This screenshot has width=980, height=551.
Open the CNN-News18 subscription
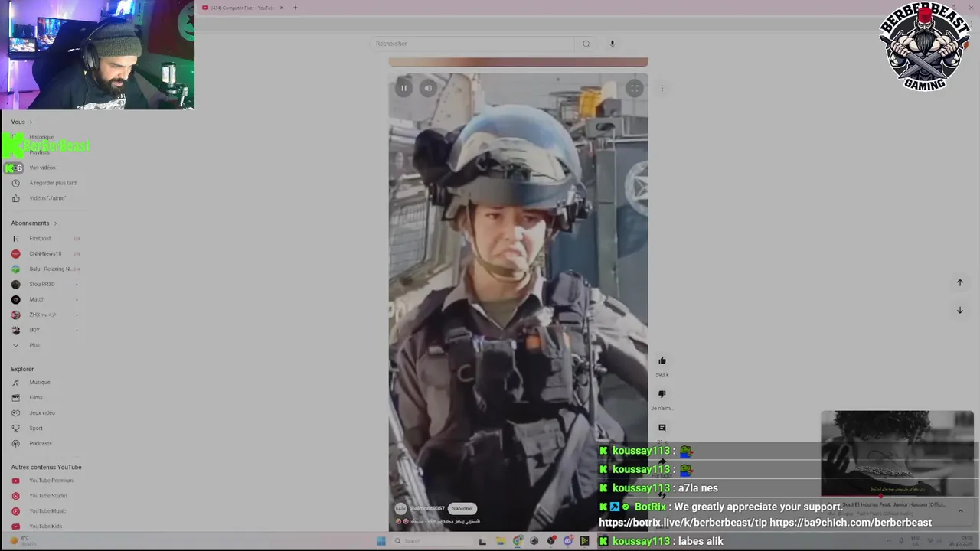(45, 253)
